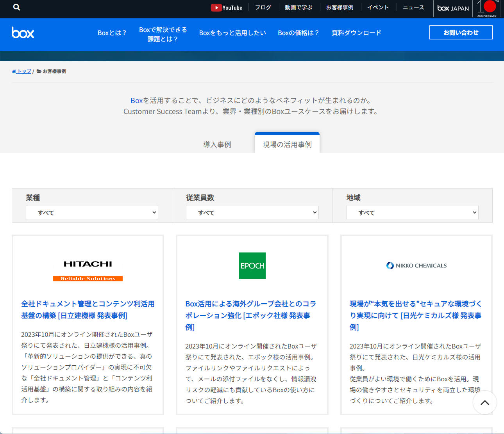Click the box logo in header
The height and width of the screenshot is (434, 504).
click(x=23, y=33)
